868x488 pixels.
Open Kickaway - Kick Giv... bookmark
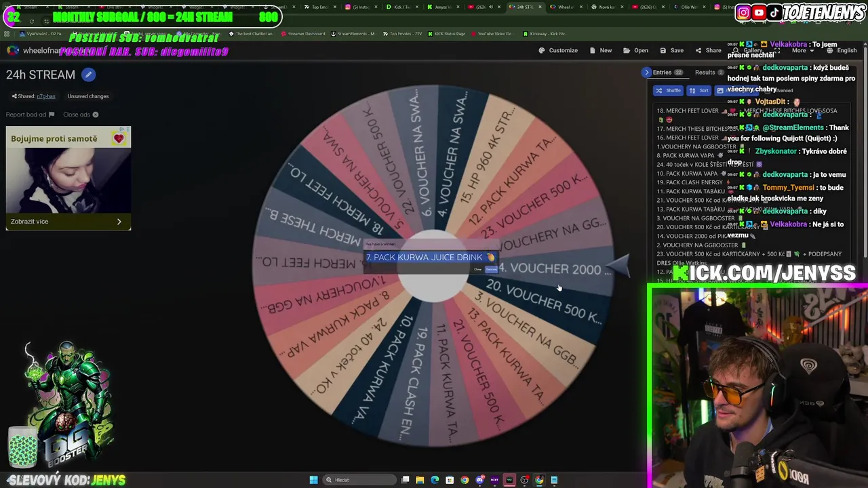pos(545,33)
